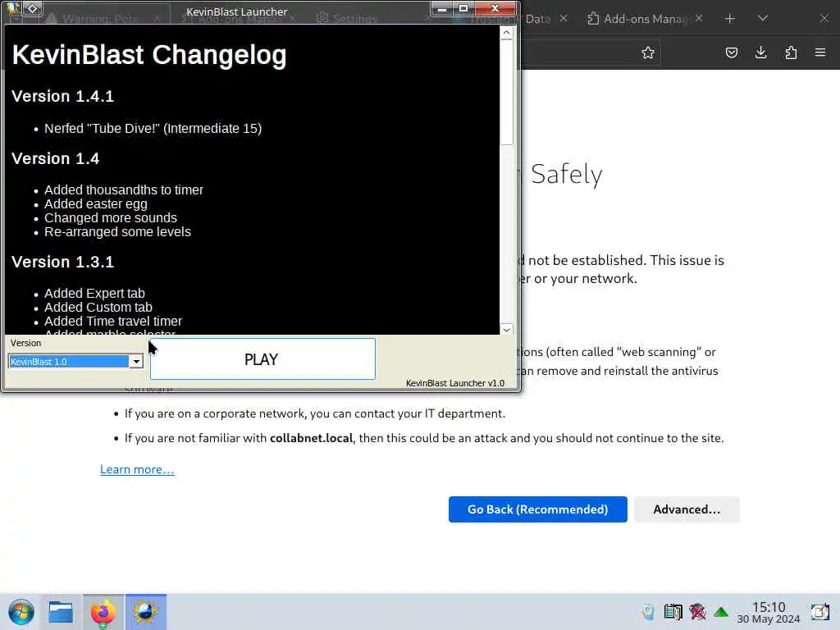Screen dimensions: 840x630
Task: Click the 'Changed more sounds' entry
Action: click(111, 218)
